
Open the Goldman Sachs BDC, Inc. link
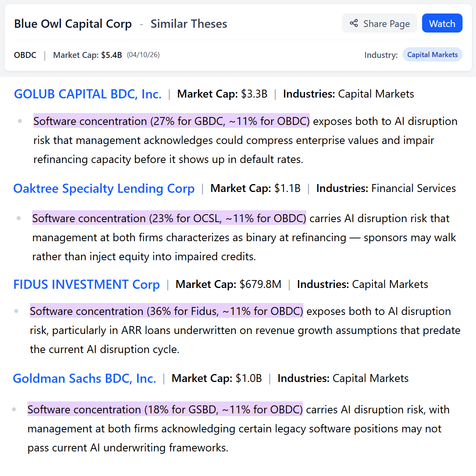[x=84, y=378]
